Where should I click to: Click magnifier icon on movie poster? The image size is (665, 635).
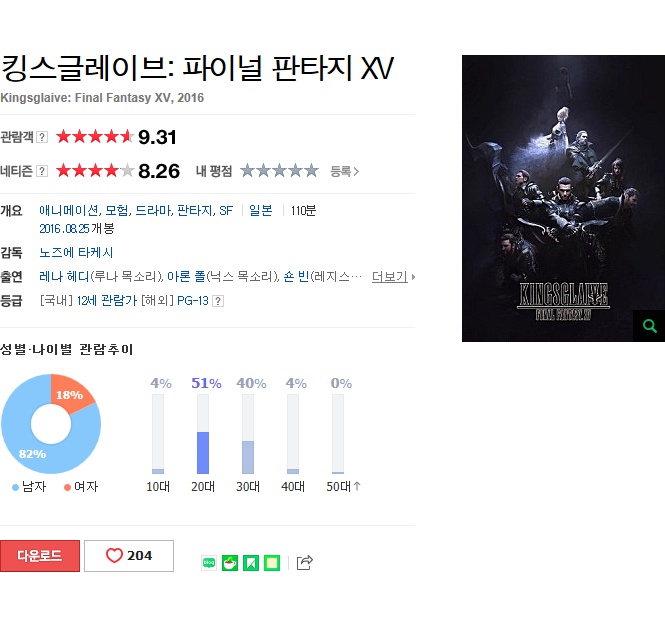[649, 326]
